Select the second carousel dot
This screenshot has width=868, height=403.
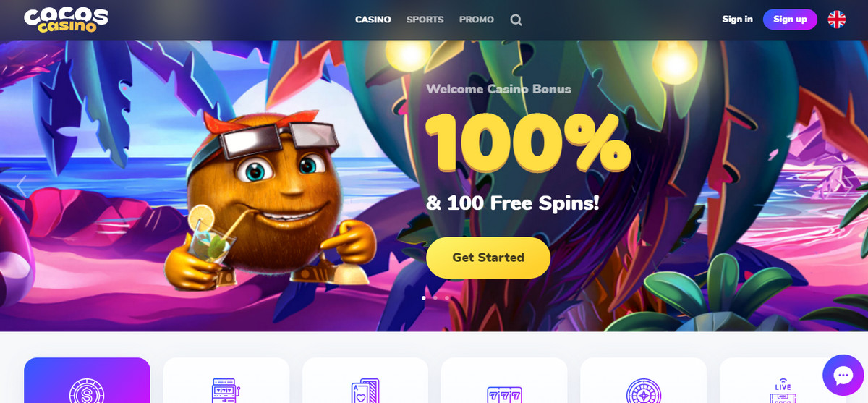click(435, 298)
